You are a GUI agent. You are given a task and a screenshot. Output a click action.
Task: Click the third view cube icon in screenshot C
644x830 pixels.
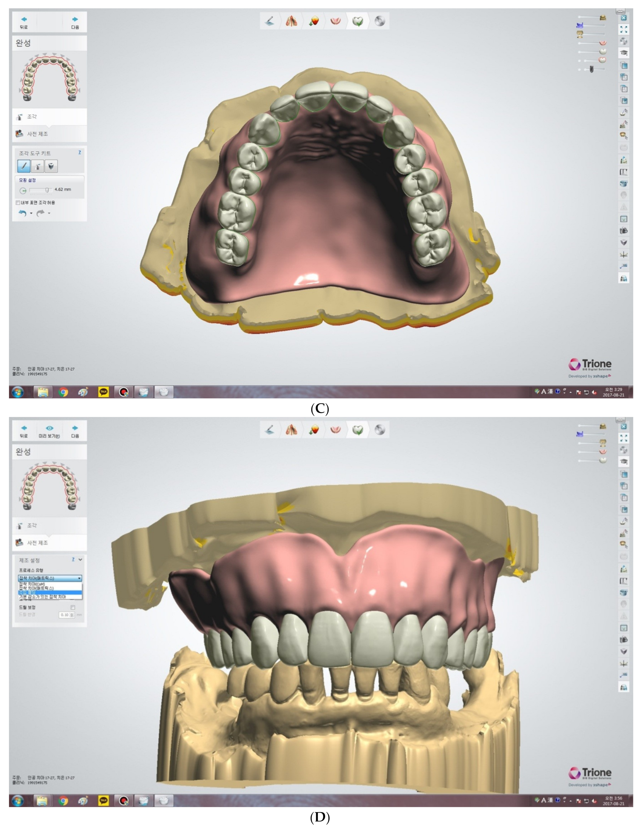coord(624,89)
